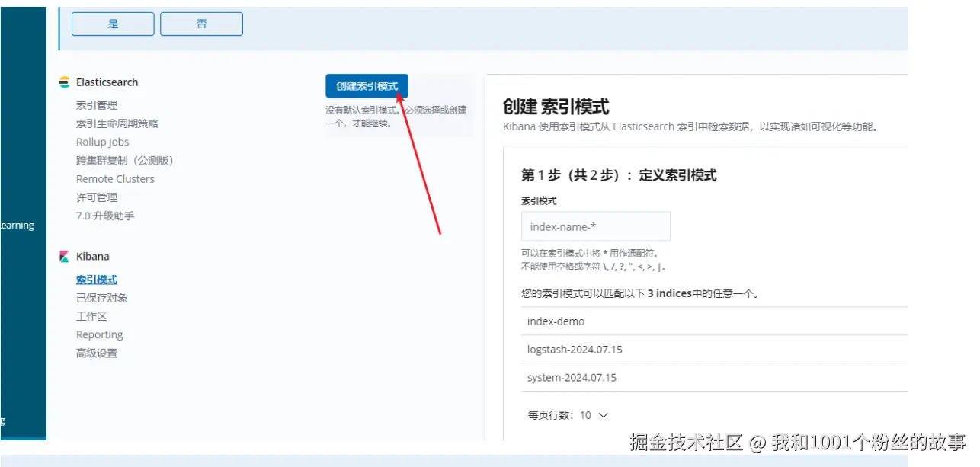Open 索引管理 under Elasticsearch
The height and width of the screenshot is (467, 980).
pos(97,105)
